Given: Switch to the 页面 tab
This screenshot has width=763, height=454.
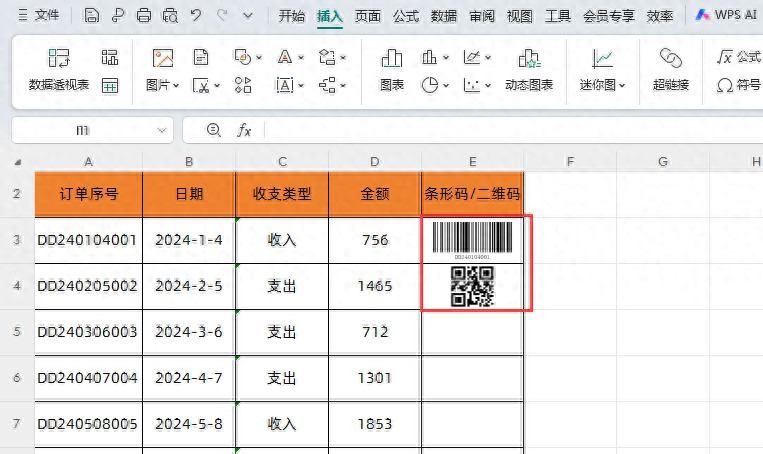Looking at the screenshot, I should 367,16.
